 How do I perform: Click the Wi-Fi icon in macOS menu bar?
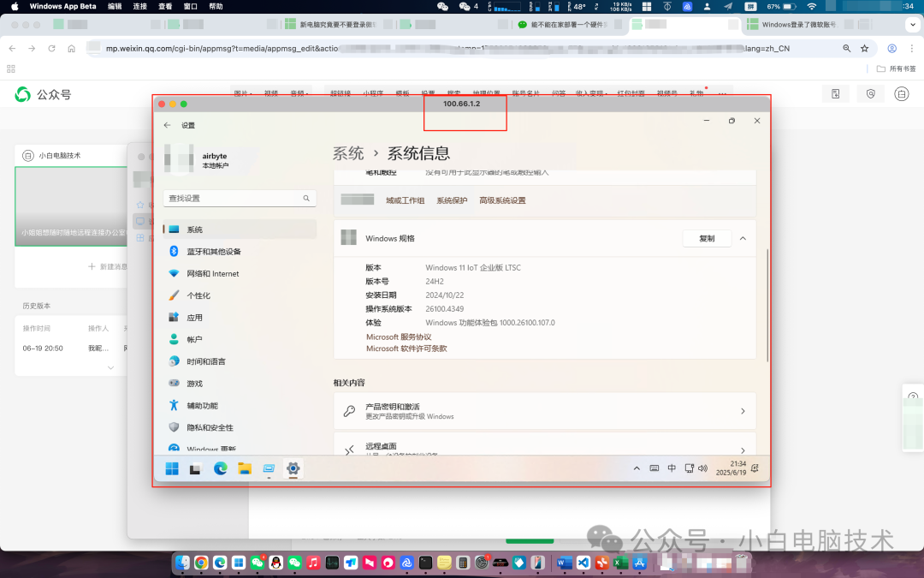pos(811,7)
